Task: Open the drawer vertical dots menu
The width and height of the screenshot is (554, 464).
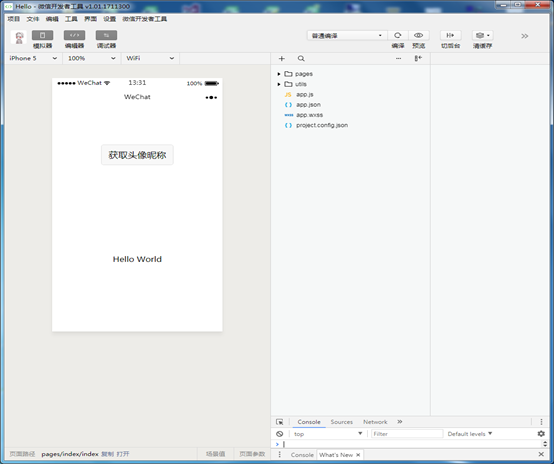Action: click(279, 454)
